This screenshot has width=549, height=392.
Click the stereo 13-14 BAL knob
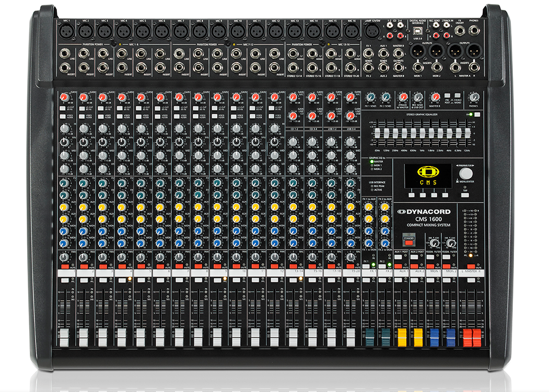tap(294, 257)
